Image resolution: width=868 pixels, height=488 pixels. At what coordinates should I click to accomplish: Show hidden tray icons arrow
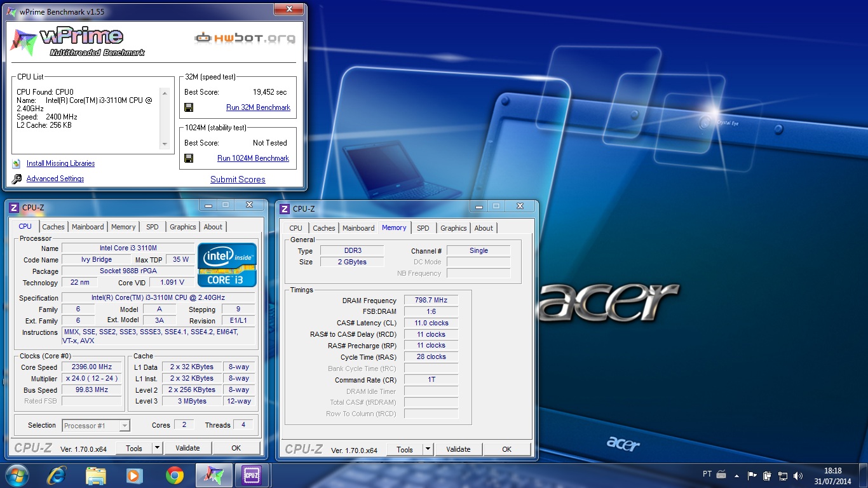pos(737,475)
